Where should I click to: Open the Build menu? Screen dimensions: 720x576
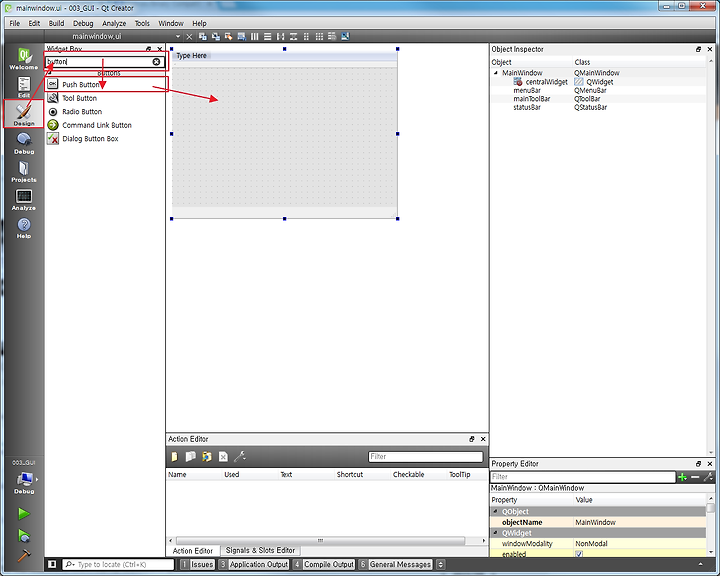coord(56,23)
